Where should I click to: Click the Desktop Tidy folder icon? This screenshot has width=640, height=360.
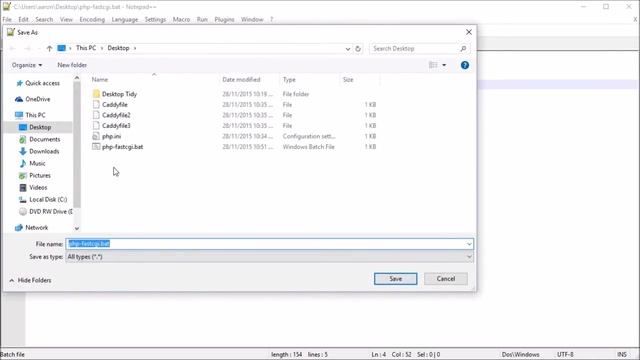pos(96,94)
